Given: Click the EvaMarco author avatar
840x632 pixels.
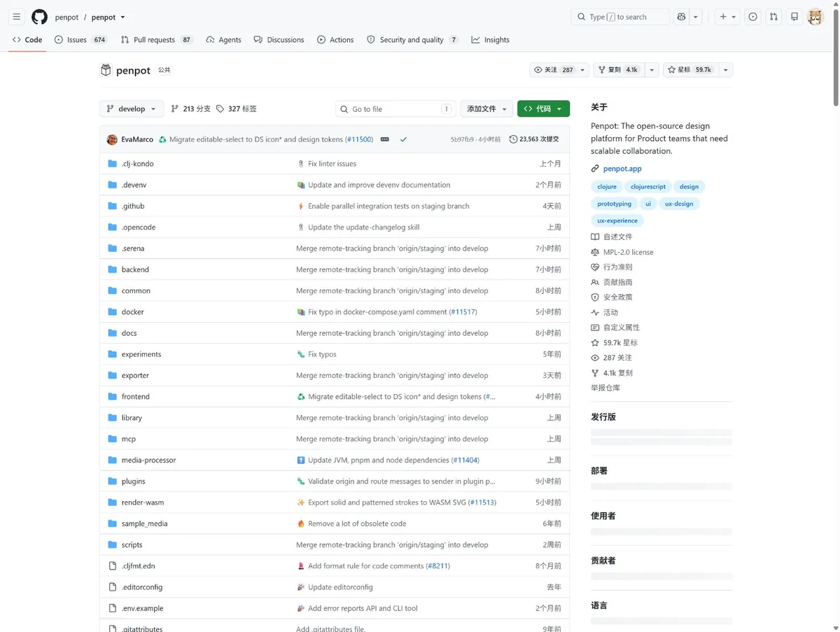Looking at the screenshot, I should [112, 139].
